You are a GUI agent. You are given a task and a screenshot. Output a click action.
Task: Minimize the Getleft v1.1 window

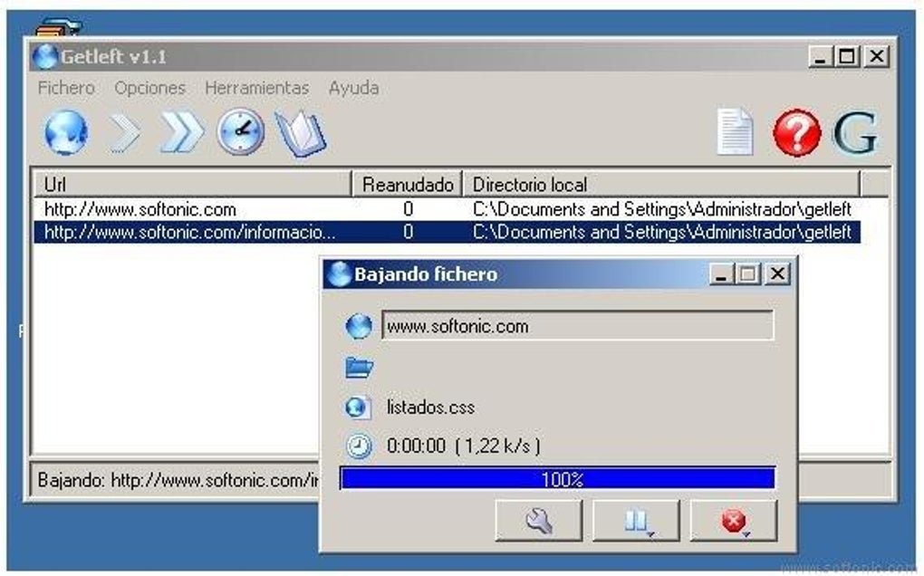pos(821,56)
